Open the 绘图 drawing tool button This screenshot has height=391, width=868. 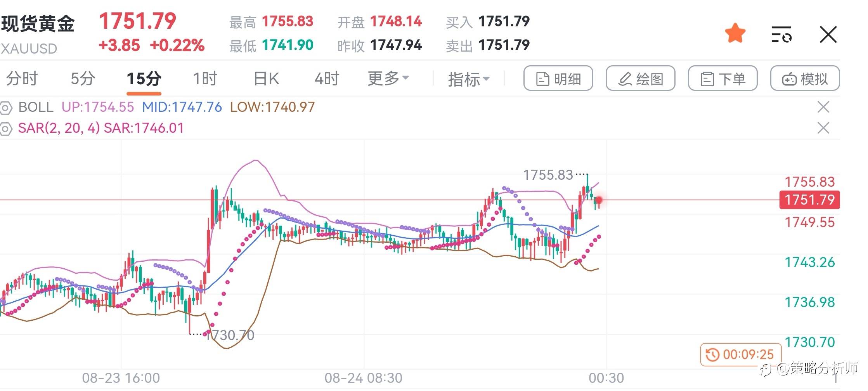[640, 78]
